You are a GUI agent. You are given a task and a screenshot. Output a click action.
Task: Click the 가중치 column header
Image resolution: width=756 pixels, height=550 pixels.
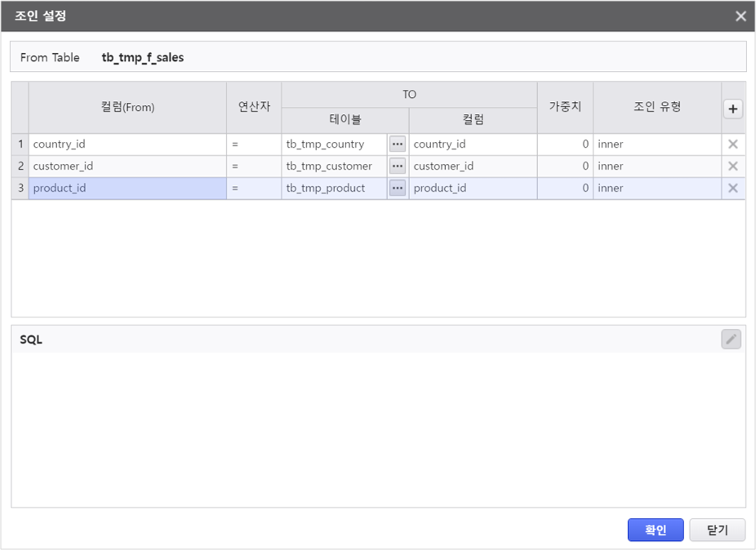coord(565,107)
